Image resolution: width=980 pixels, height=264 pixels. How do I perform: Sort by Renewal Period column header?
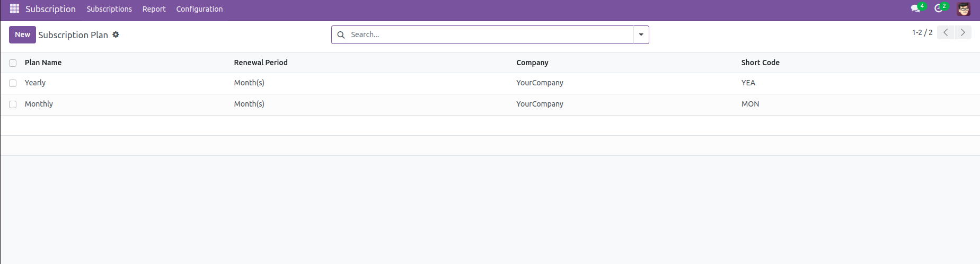pyautogui.click(x=261, y=63)
